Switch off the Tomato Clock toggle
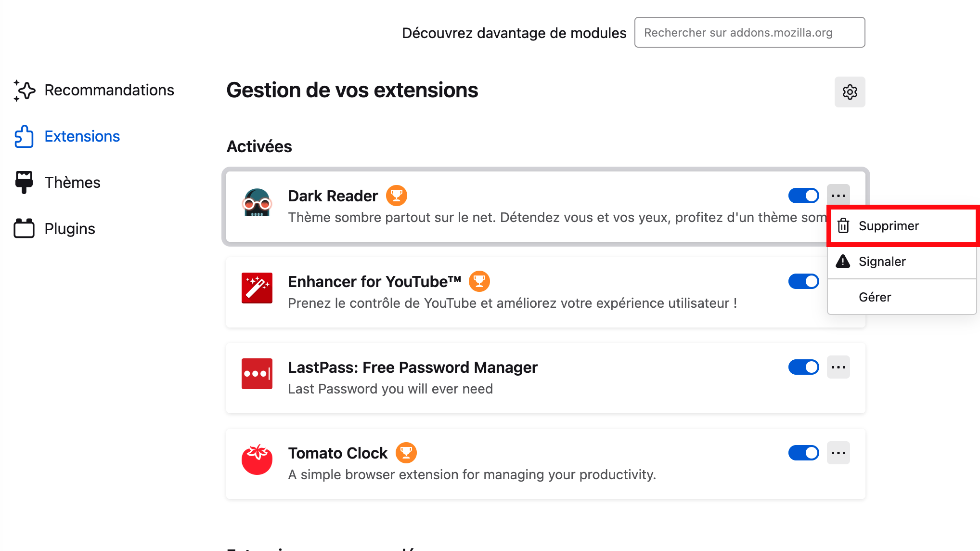This screenshot has height=551, width=980. click(x=803, y=453)
